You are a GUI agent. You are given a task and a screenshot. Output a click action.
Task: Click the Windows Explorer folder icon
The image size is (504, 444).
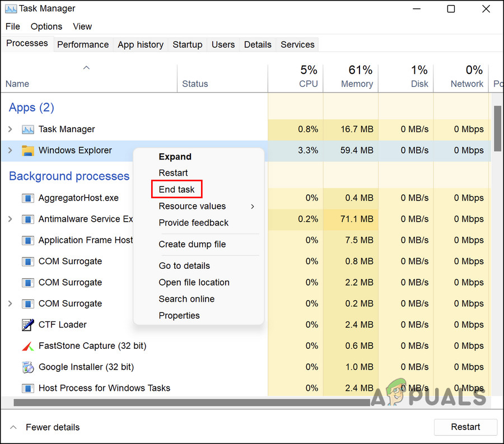pyautogui.click(x=28, y=151)
